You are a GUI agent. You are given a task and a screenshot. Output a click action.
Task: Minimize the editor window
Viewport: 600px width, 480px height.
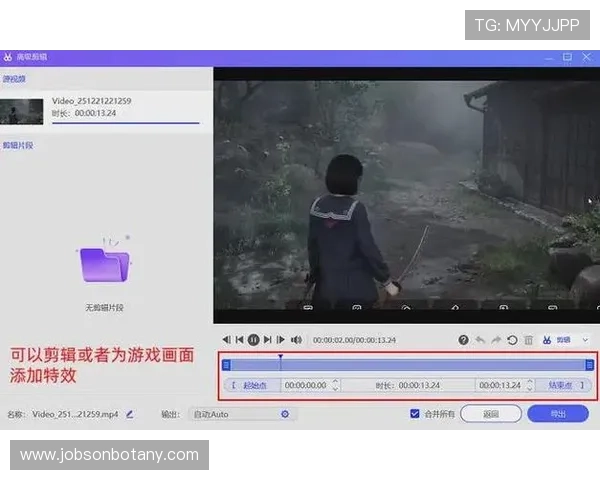pos(549,58)
